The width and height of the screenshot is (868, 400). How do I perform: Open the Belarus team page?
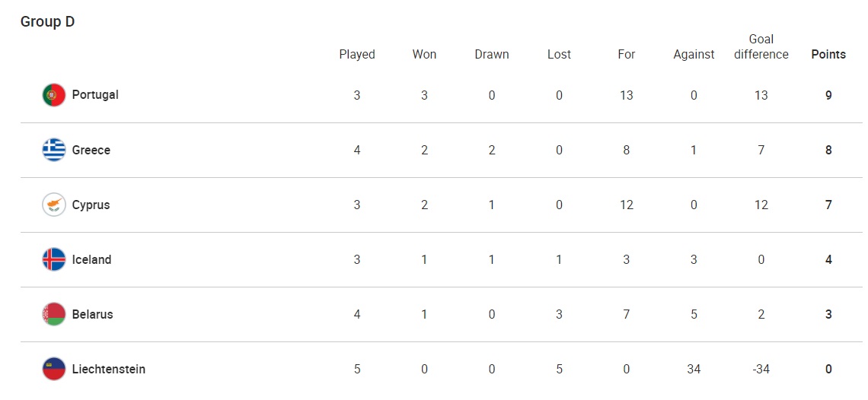click(x=93, y=314)
